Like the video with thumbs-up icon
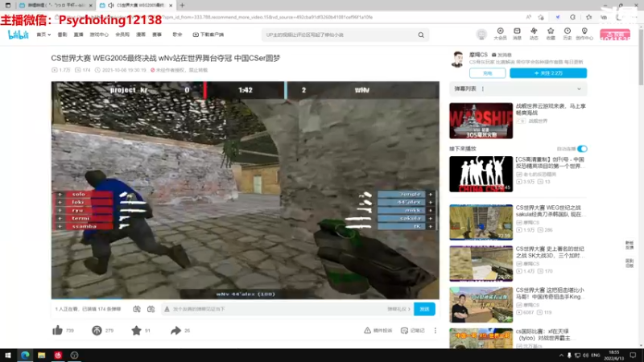The width and height of the screenshot is (644, 362). [57, 331]
